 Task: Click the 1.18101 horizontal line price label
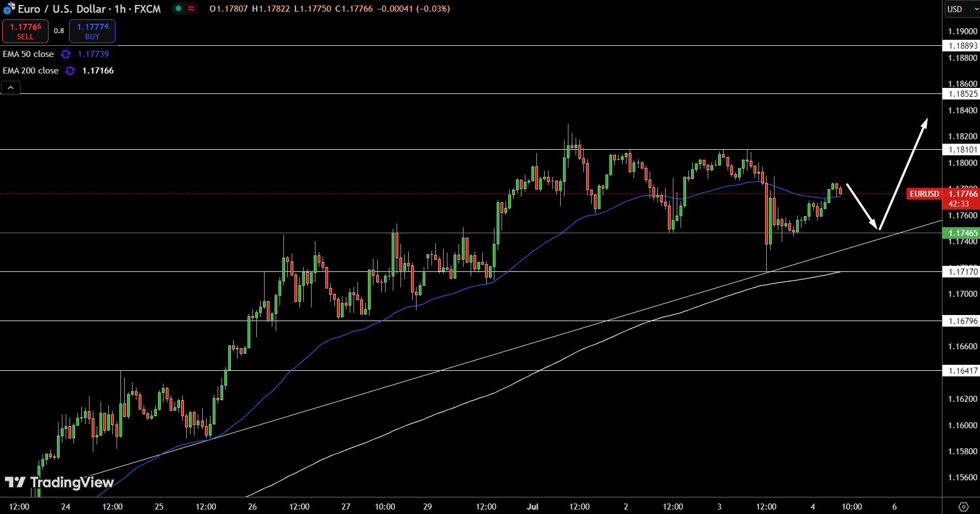962,150
